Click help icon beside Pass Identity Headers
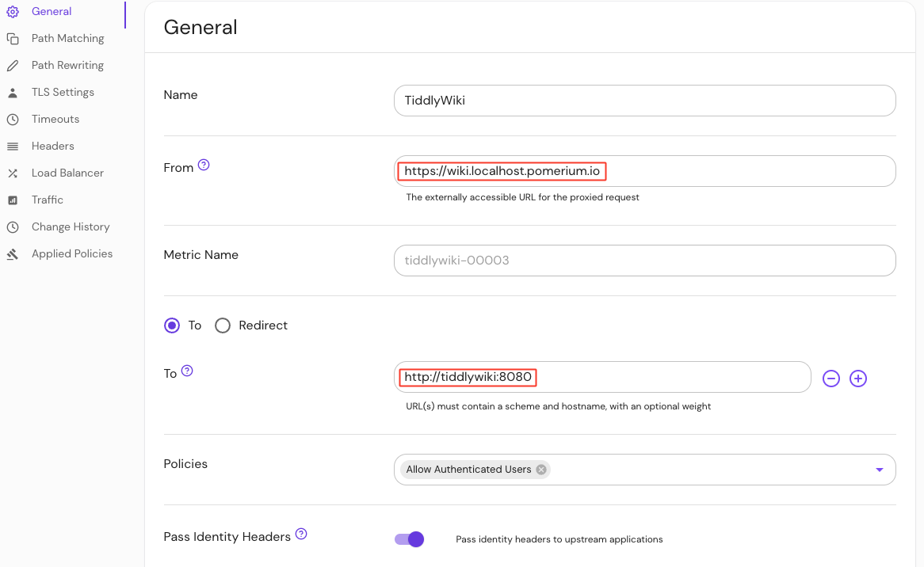This screenshot has width=924, height=567. click(301, 535)
